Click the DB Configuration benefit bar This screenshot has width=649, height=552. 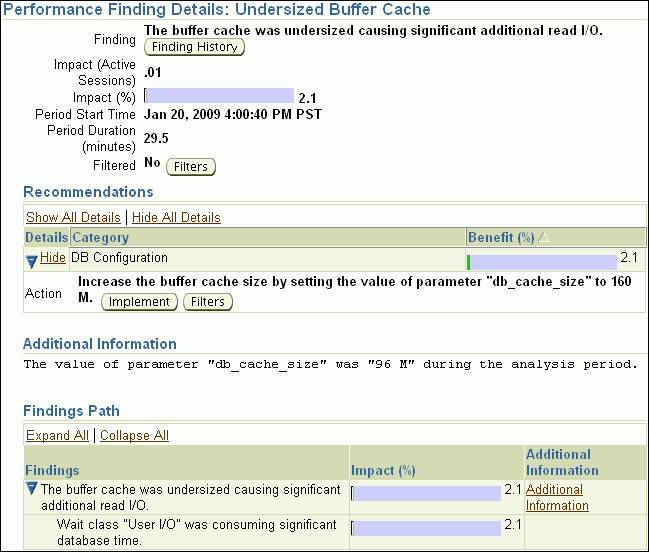[542, 262]
